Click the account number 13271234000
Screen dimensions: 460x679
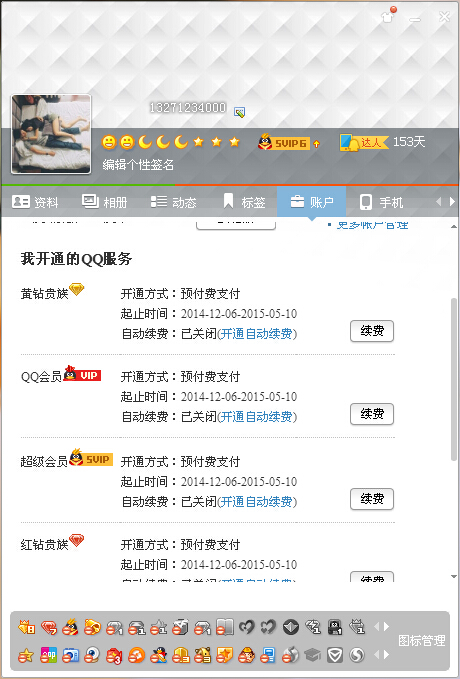pyautogui.click(x=188, y=107)
